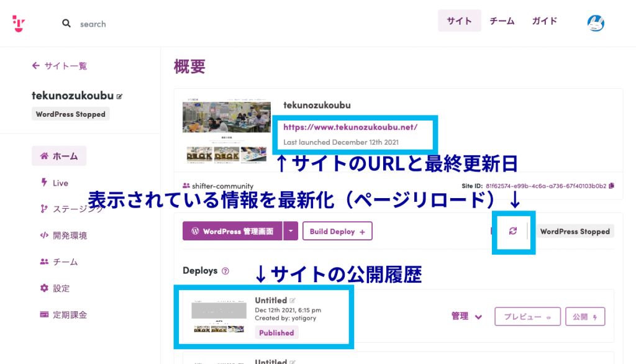Reload page info with the refresh icon
This screenshot has width=636, height=364.
tap(512, 231)
